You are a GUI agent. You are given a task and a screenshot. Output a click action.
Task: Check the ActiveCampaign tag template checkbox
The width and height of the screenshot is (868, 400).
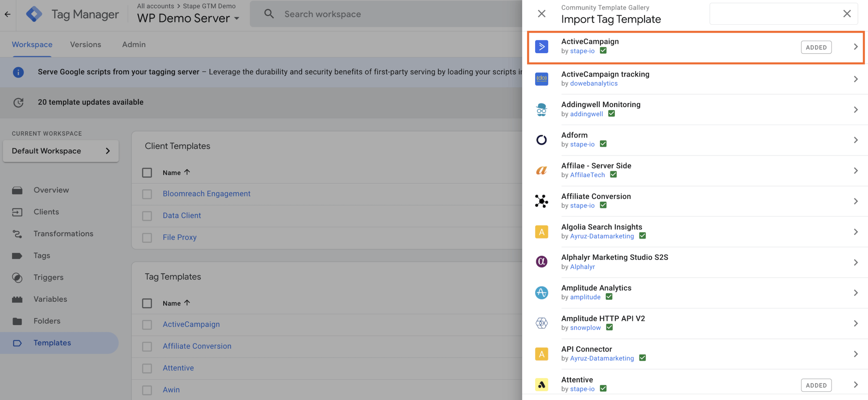pyautogui.click(x=147, y=325)
